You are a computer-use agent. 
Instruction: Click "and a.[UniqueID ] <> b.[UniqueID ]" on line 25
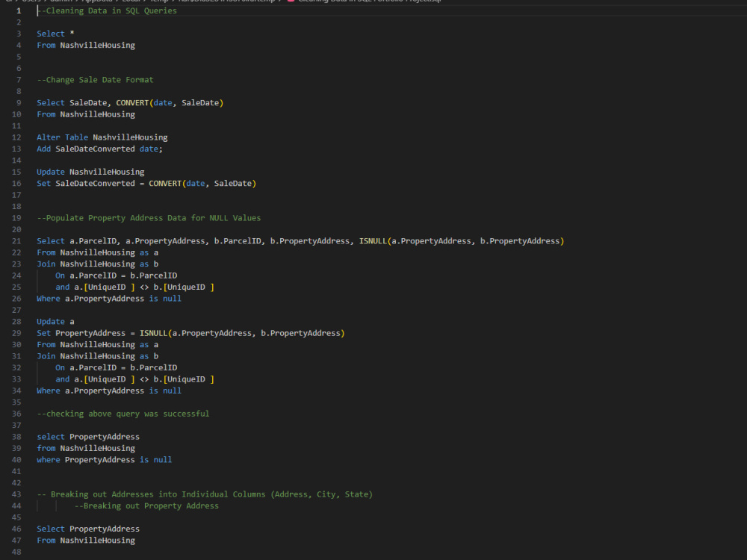coord(134,287)
